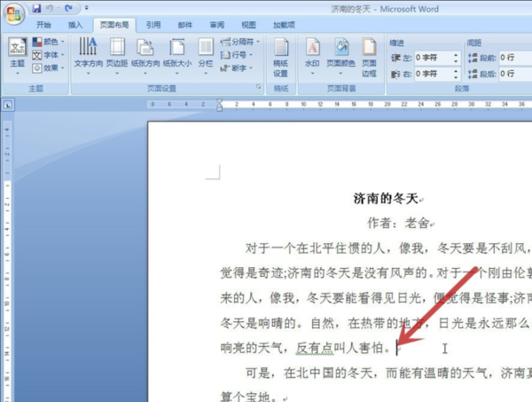Switch to the 审阅 tab

click(x=217, y=25)
